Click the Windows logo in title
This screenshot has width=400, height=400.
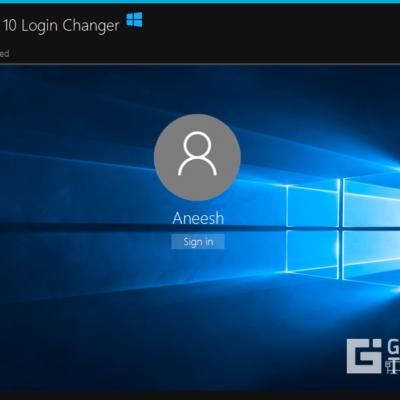135,20
